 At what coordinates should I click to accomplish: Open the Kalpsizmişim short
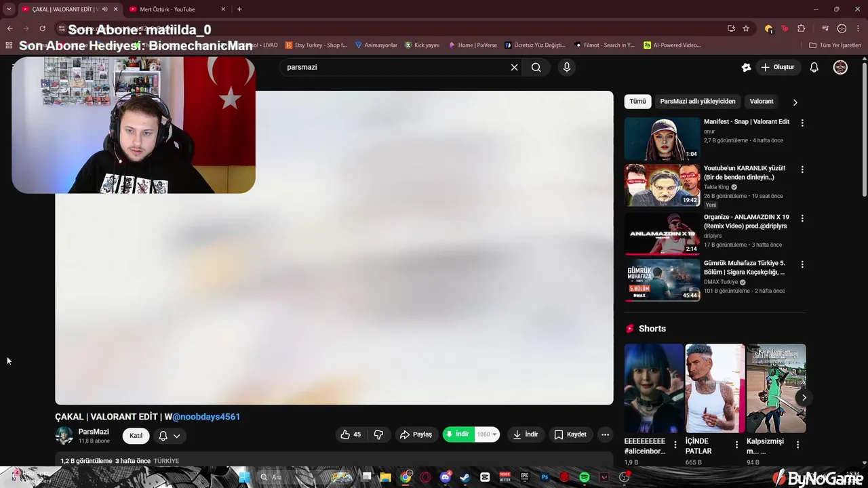(776, 388)
